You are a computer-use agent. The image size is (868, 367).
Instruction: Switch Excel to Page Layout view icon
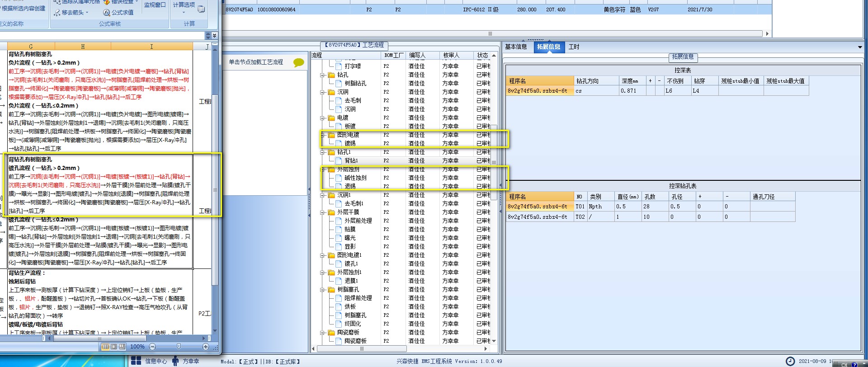[113, 347]
